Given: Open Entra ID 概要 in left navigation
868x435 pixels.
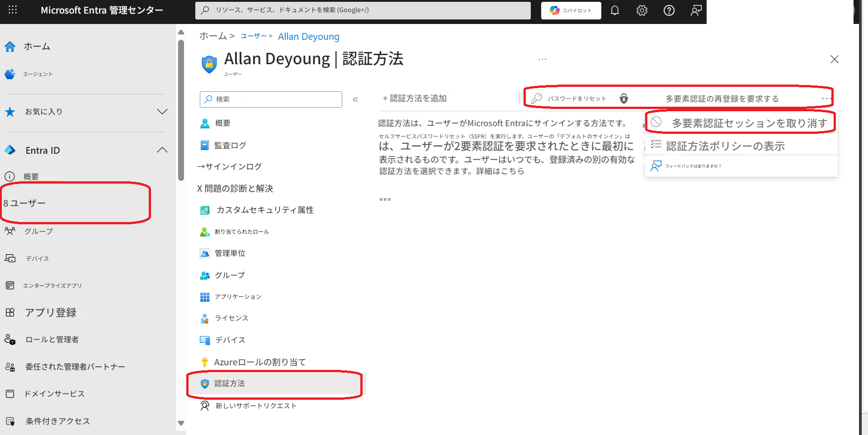Looking at the screenshot, I should coord(31,177).
